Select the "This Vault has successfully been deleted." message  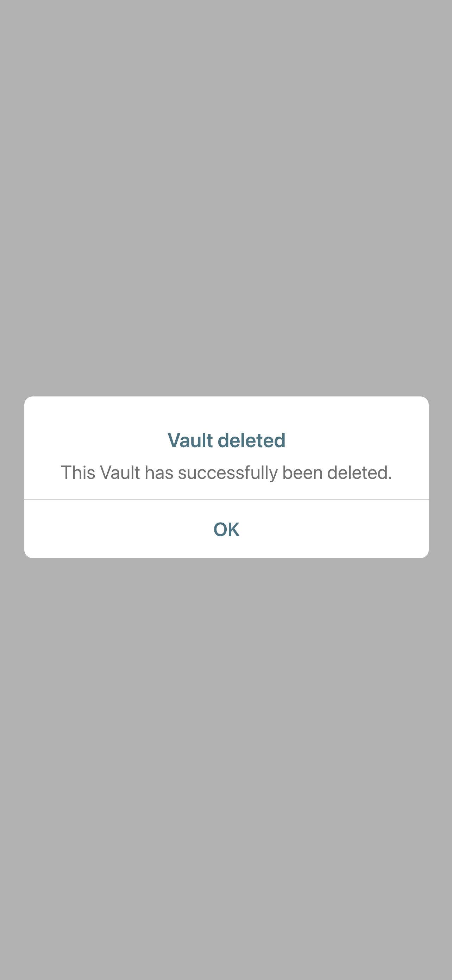(x=226, y=473)
